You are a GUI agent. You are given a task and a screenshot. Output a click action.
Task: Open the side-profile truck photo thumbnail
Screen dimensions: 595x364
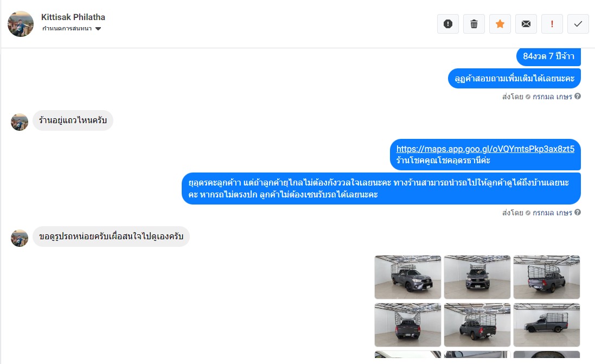pyautogui.click(x=546, y=325)
